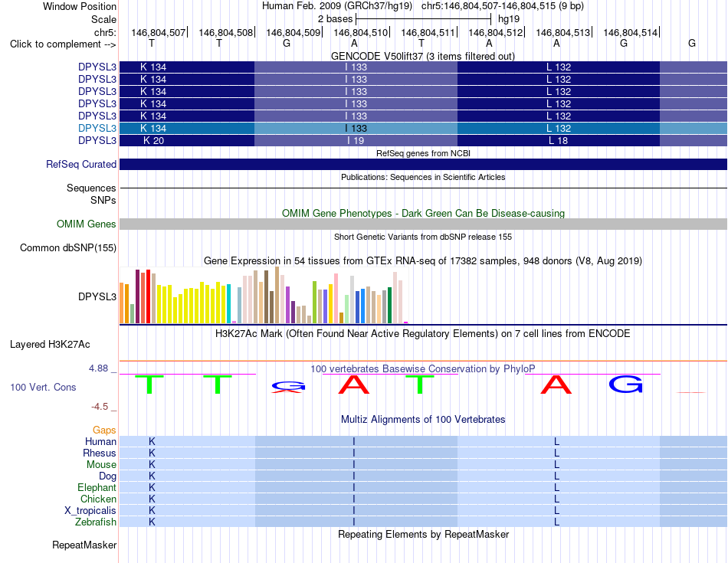This screenshot has width=728, height=563.
Task: Select the 'Human' species label
Action: (x=100, y=441)
